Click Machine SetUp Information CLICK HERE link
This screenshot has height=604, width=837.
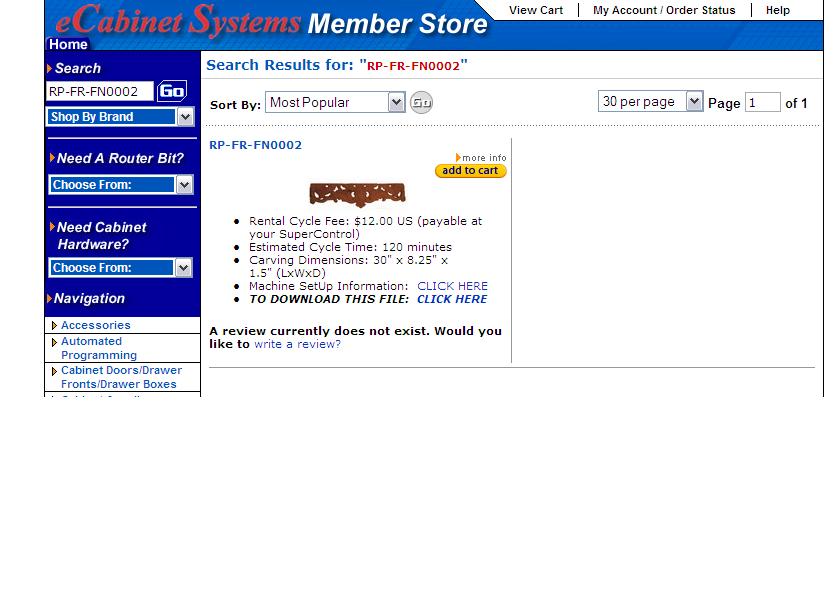click(452, 286)
